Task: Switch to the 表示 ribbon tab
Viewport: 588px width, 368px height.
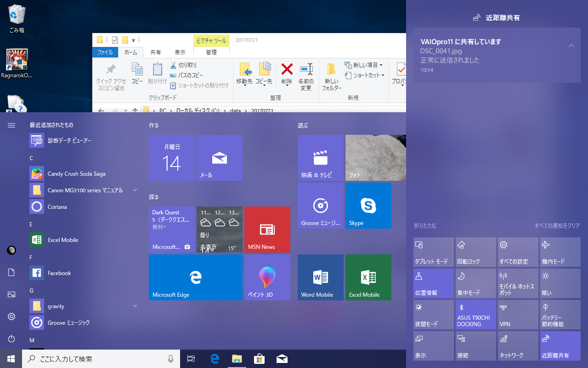Action: 180,52
